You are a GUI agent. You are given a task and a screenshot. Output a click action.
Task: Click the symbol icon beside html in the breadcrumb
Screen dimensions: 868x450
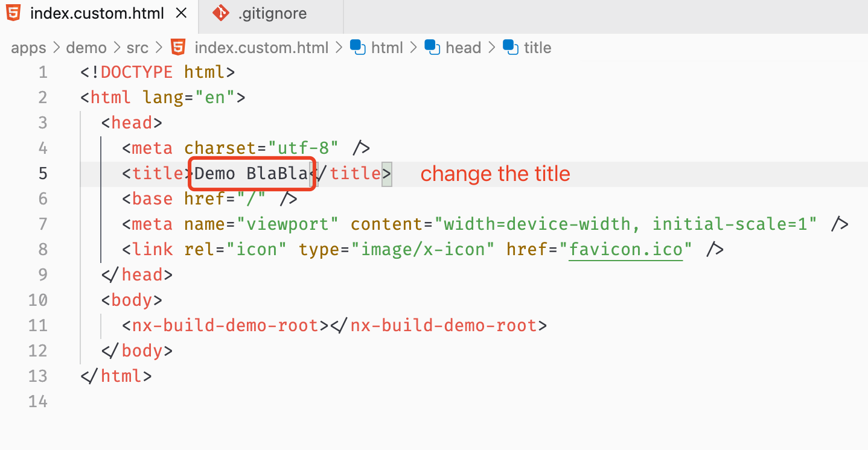(356, 47)
